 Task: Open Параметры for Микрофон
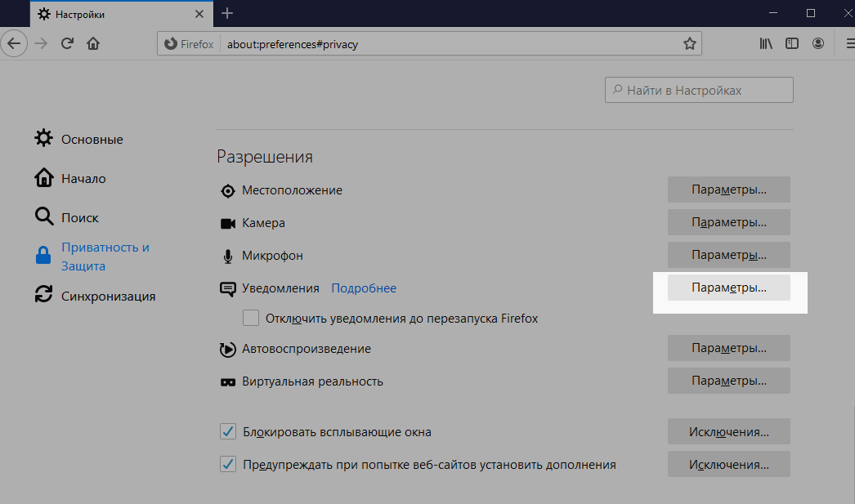728,255
